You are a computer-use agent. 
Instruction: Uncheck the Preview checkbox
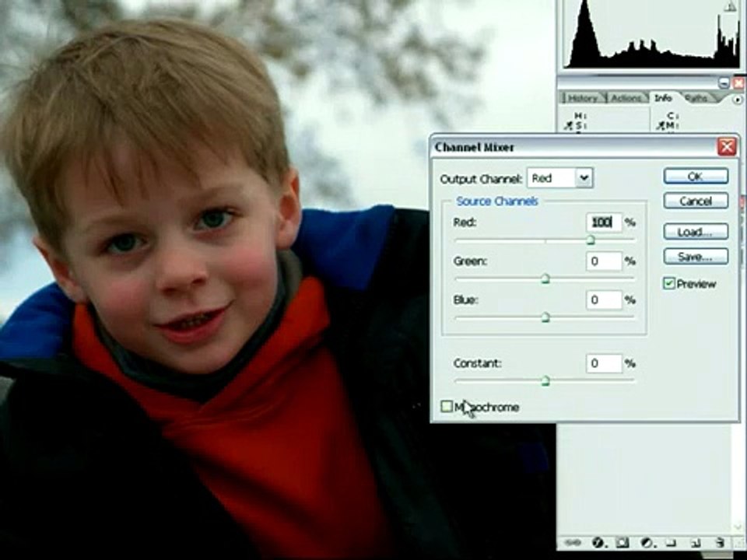(x=669, y=284)
